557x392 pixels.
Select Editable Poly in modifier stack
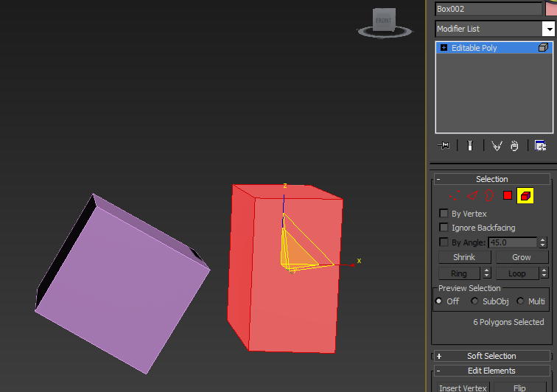(x=494, y=48)
